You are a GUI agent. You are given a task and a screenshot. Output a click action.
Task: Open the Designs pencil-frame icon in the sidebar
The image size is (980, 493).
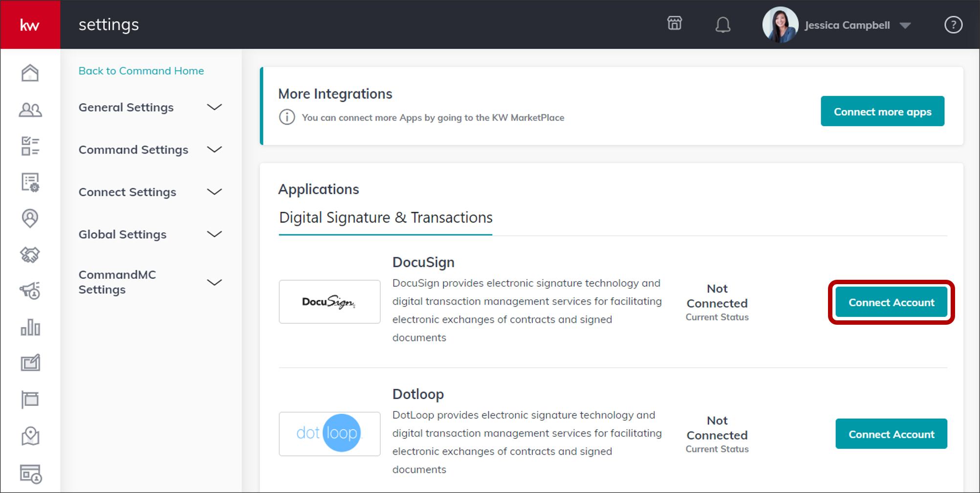coord(30,363)
